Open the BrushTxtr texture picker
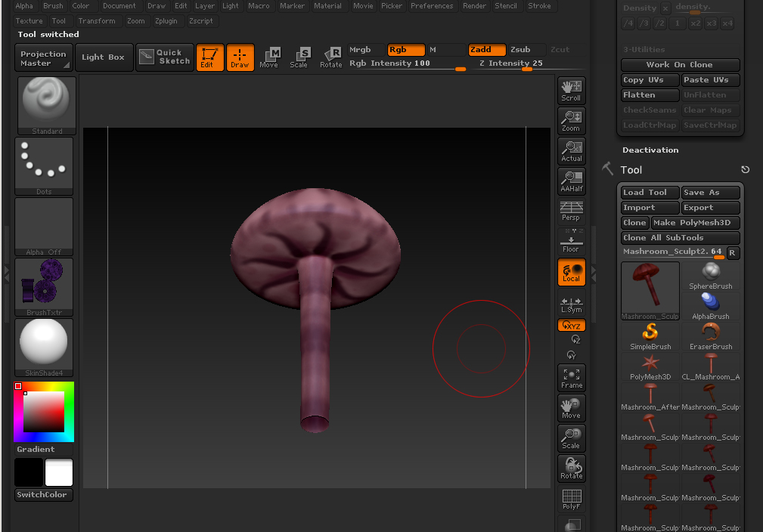The height and width of the screenshot is (532, 763). [x=44, y=287]
